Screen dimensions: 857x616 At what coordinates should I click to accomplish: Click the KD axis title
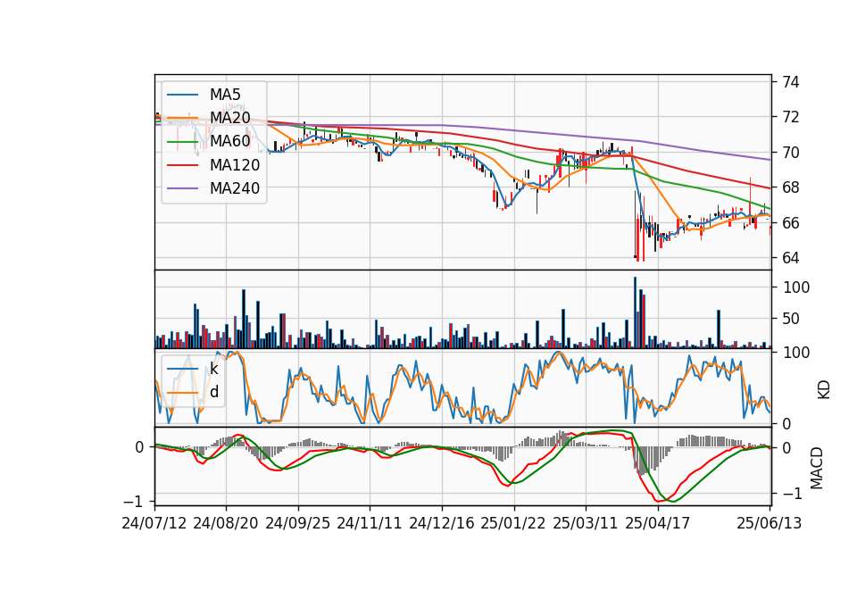824,389
